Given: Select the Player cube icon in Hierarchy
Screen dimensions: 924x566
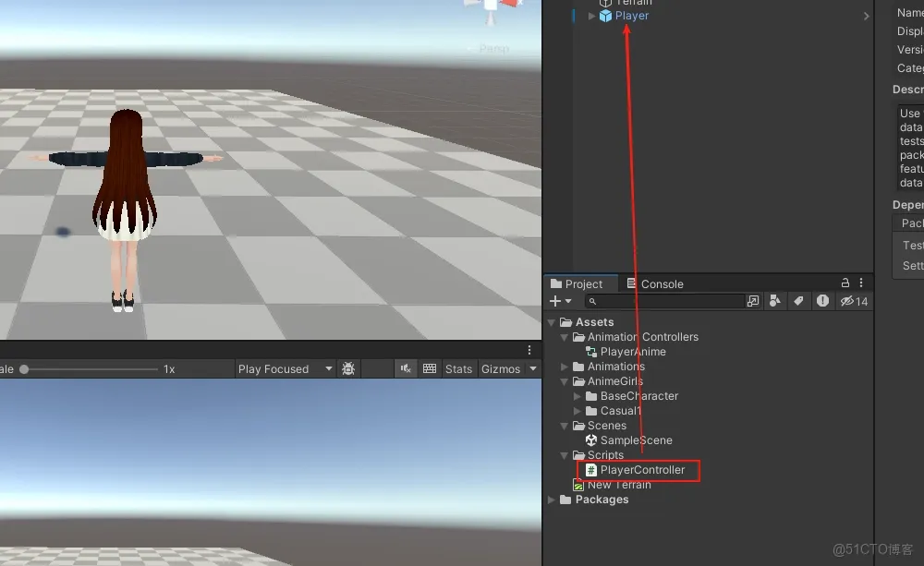Looking at the screenshot, I should pos(607,16).
